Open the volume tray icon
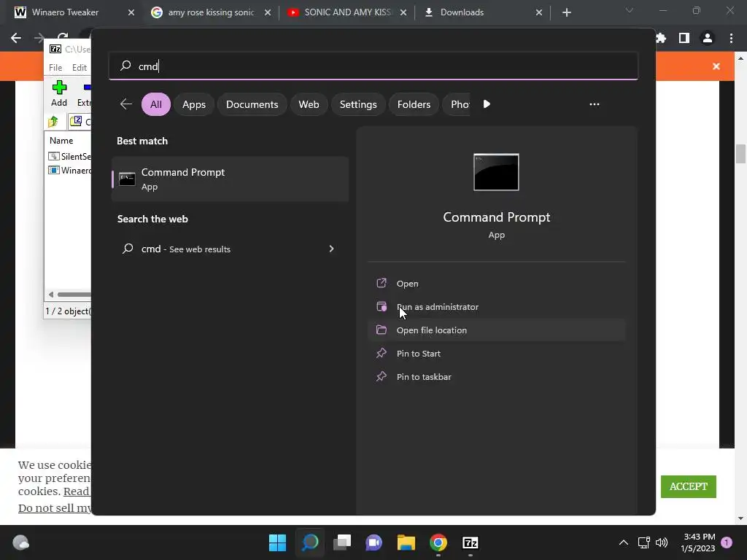747x560 pixels. tap(661, 542)
